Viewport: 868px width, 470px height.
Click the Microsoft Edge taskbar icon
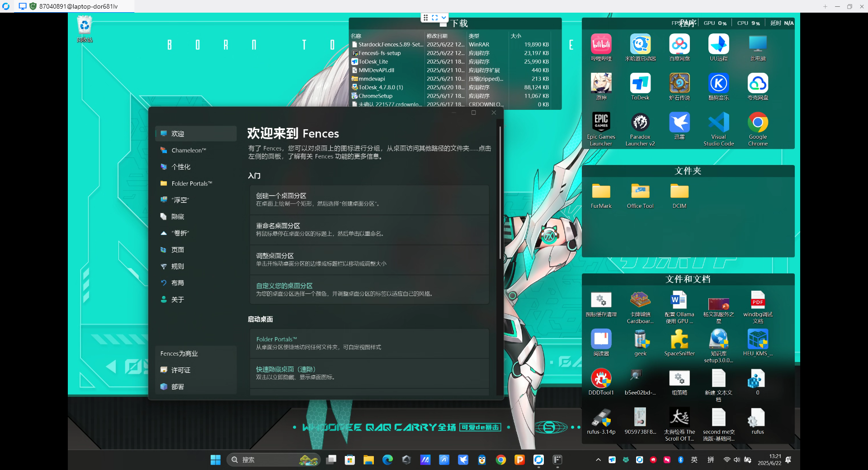point(387,460)
